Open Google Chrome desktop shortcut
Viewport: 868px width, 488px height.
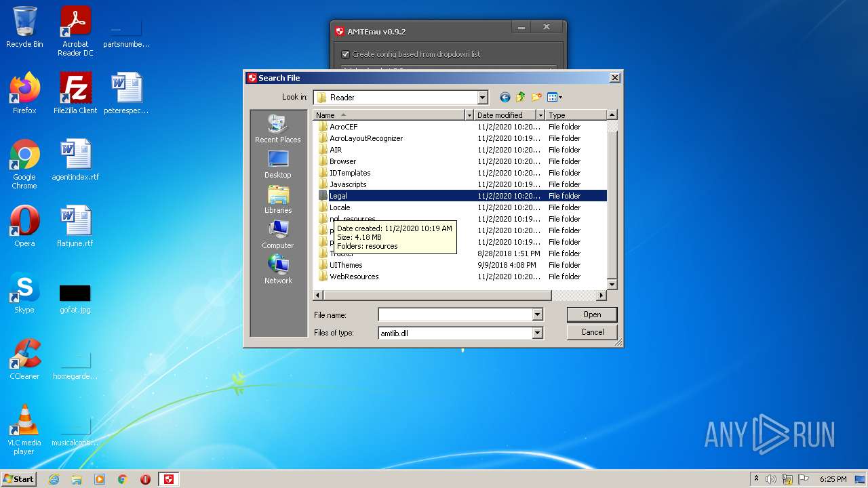24,165
